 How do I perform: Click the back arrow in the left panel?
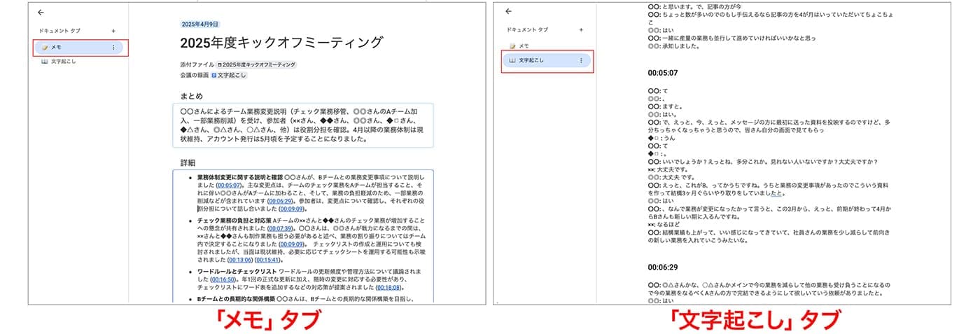(x=41, y=12)
